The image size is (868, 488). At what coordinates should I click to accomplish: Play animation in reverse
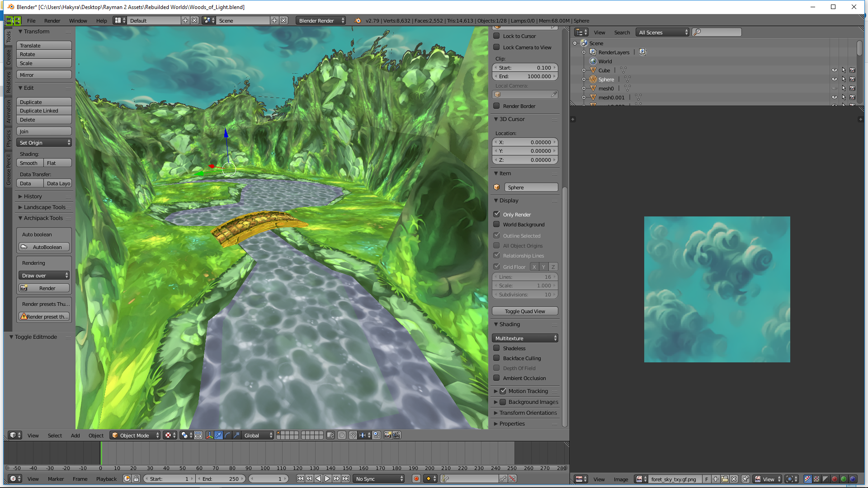tap(318, 479)
